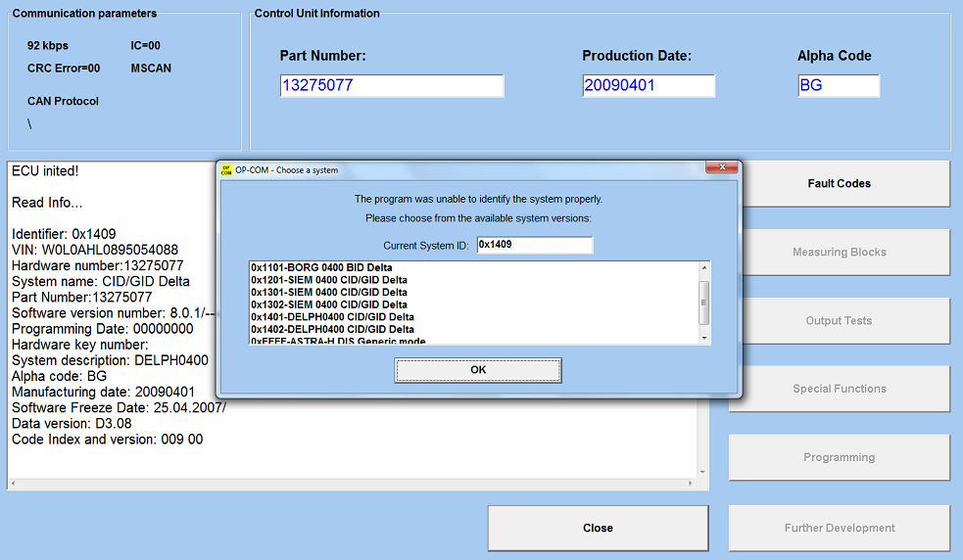Viewport: 963px width, 560px height.
Task: Click the system list scrollbar thumb
Action: (x=702, y=302)
